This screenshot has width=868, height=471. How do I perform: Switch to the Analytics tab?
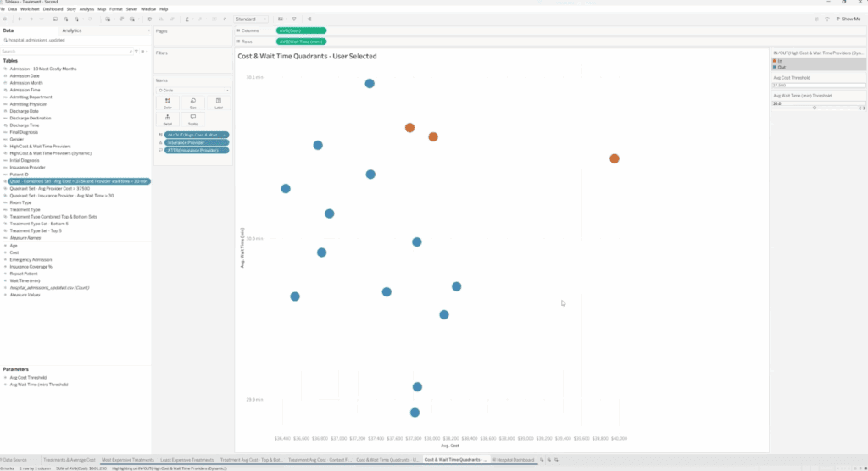[x=72, y=30]
